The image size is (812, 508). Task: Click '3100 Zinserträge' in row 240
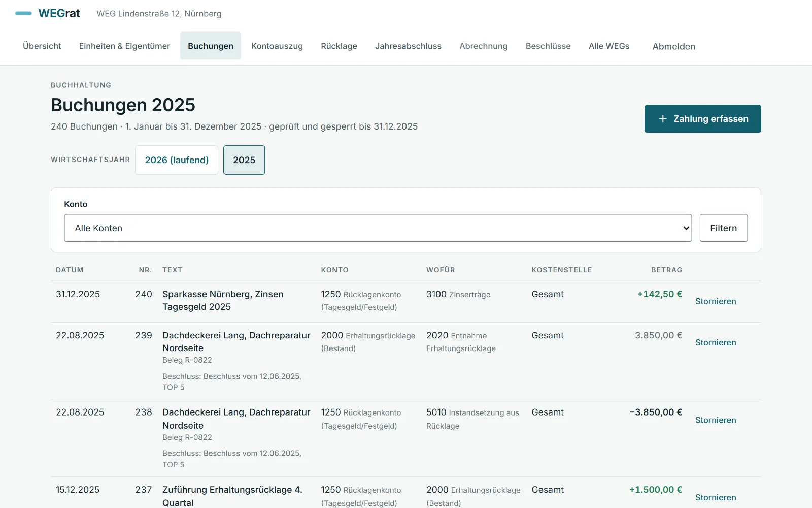coord(458,294)
